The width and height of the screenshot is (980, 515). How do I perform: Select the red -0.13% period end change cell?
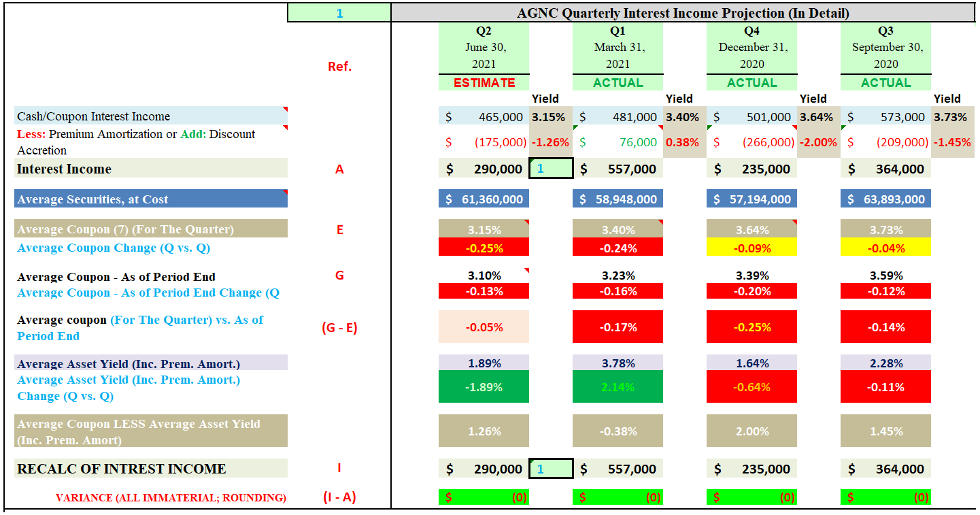click(x=484, y=291)
